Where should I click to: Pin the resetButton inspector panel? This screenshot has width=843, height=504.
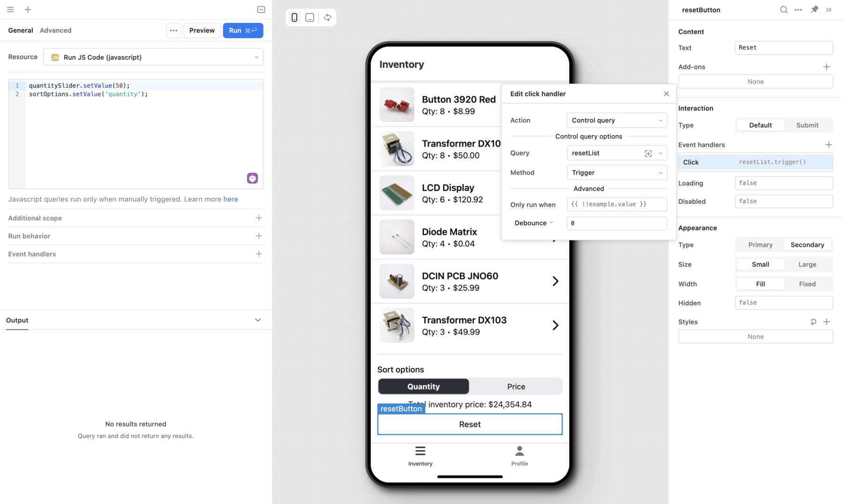point(814,9)
